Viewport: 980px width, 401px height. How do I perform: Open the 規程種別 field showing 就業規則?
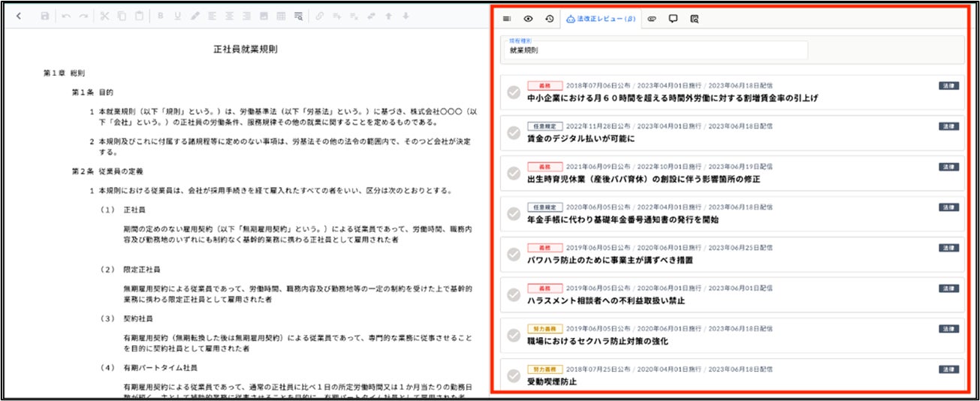(656, 50)
